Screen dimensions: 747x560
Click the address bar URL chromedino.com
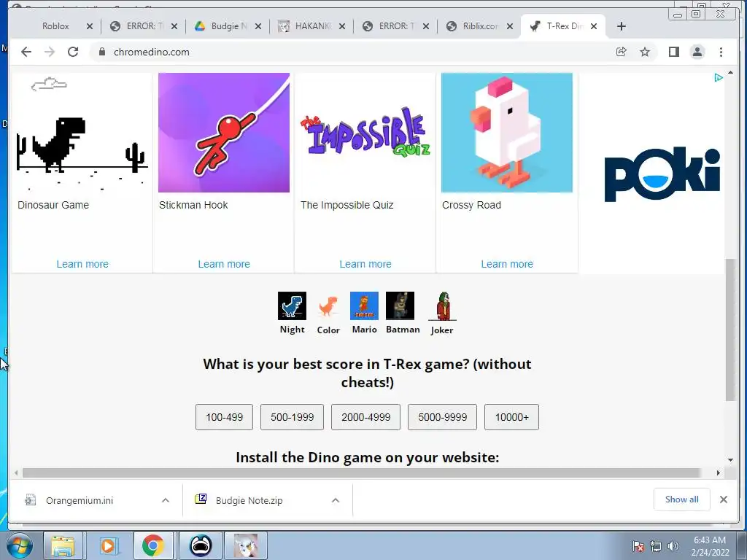(152, 52)
